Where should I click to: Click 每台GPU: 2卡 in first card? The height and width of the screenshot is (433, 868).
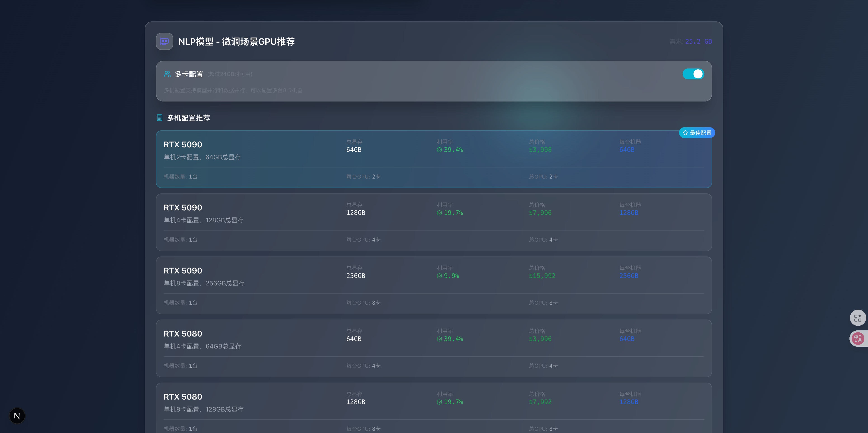point(363,176)
